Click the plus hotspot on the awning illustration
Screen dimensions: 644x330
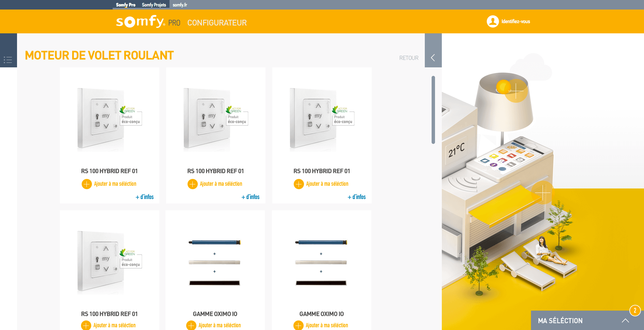[543, 193]
